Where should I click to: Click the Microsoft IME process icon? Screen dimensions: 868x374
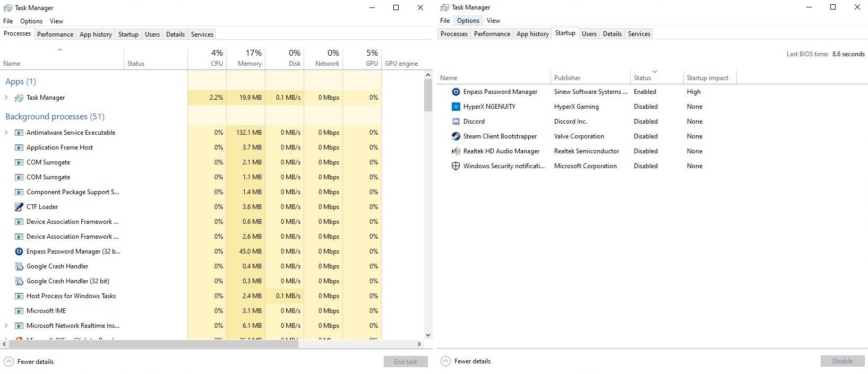(x=19, y=311)
